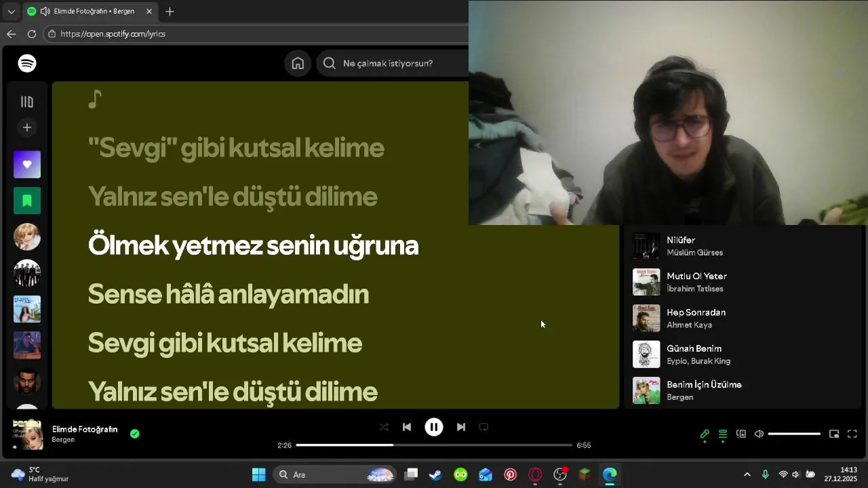This screenshot has height=488, width=868.
Task: Open artist İbrahim Tatlıses link
Action: pos(695,289)
